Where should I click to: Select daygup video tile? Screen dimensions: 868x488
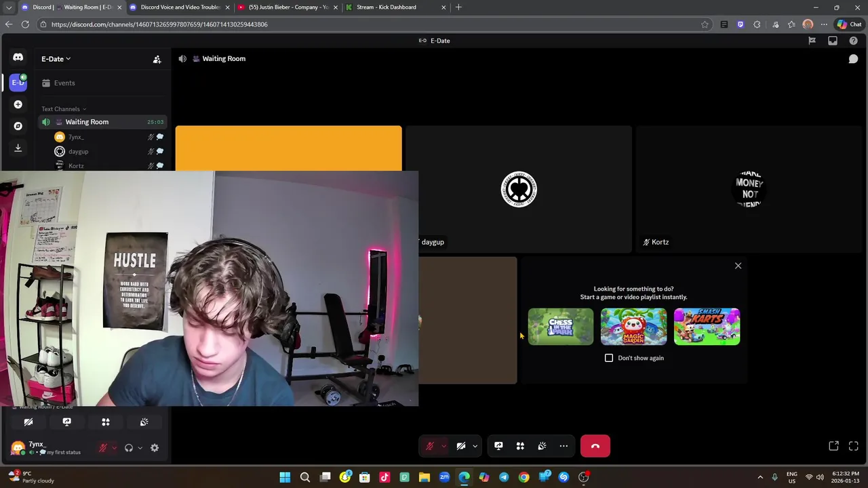(519, 189)
